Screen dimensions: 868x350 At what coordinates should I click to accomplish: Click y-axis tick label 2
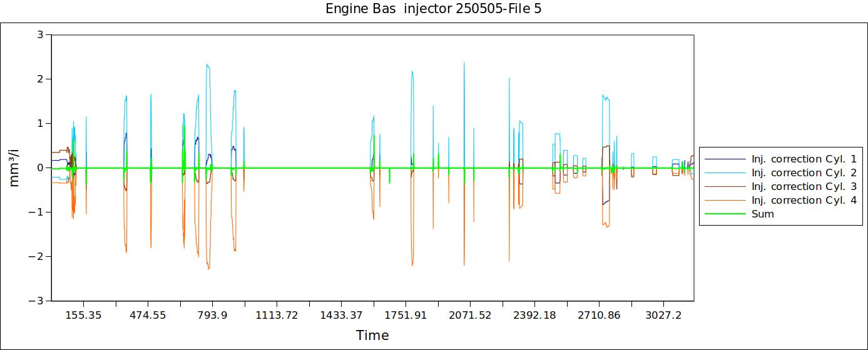coord(40,79)
